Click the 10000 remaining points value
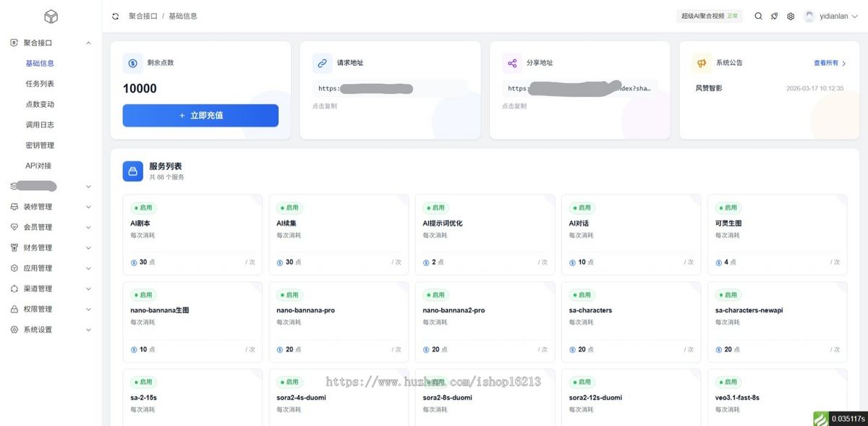The height and width of the screenshot is (426, 868). tap(140, 89)
